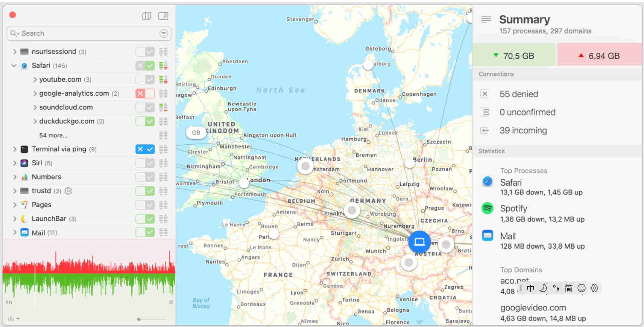Click the denied connections X icon
Image resolution: width=644 pixels, height=327 pixels.
(485, 94)
